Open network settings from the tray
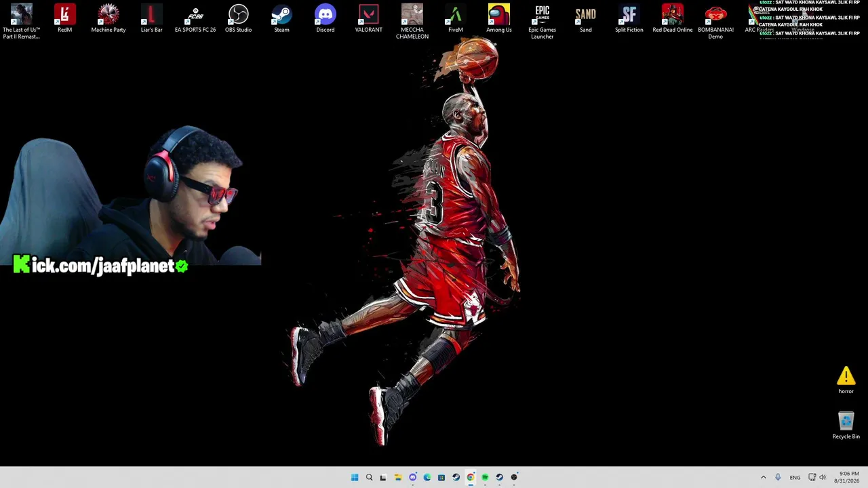Viewport: 868px width, 488px height. click(812, 477)
